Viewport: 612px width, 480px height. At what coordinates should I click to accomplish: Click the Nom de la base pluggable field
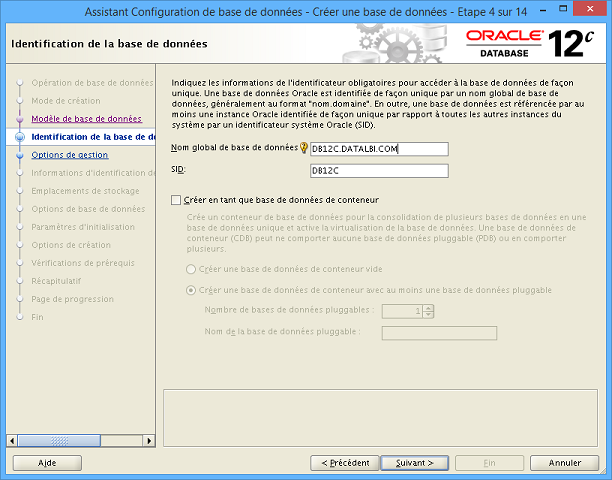coord(439,333)
